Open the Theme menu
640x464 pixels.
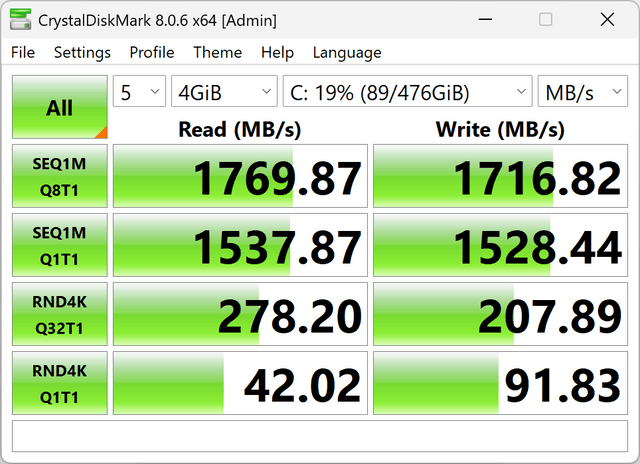(x=218, y=53)
